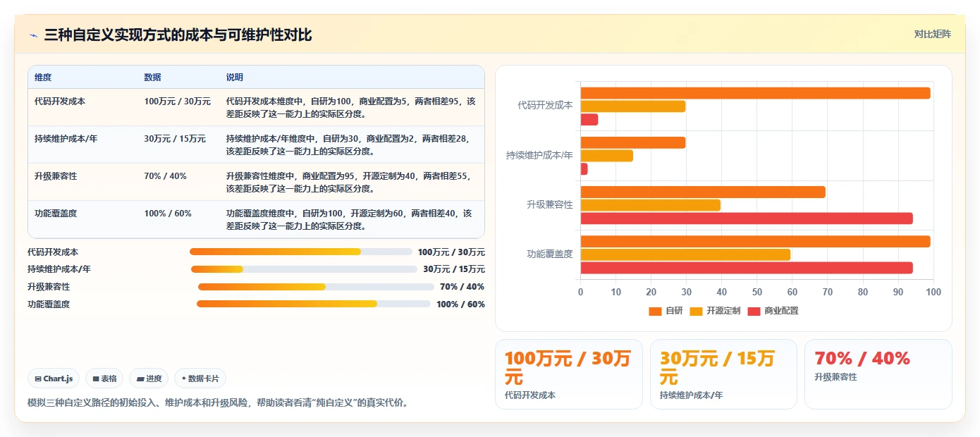Click the 30万元 / 15万元 table cell
Viewport: 980px width, 437px height.
175,139
